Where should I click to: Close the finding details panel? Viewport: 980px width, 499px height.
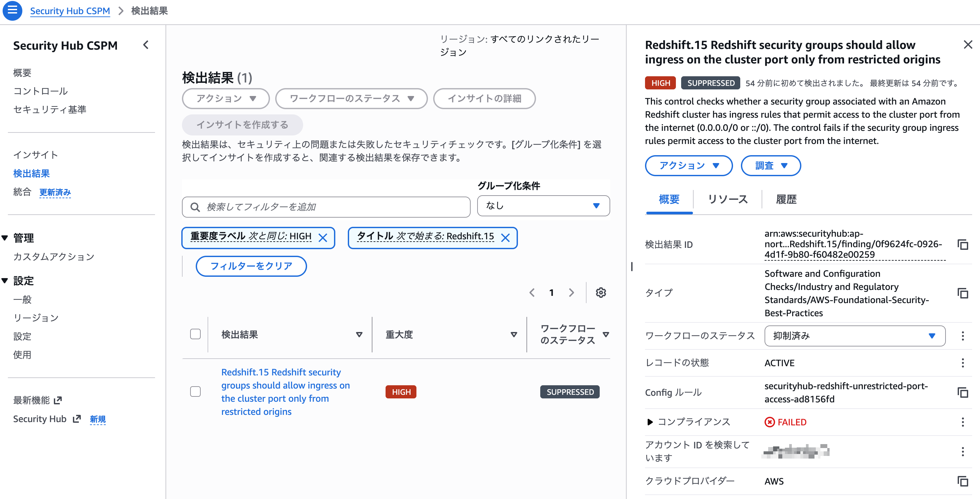[968, 45]
